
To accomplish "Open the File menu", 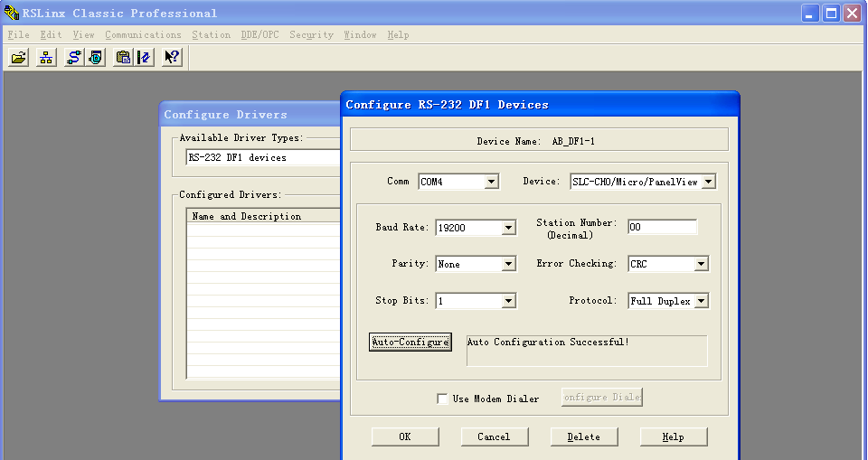I will pyautogui.click(x=18, y=34).
